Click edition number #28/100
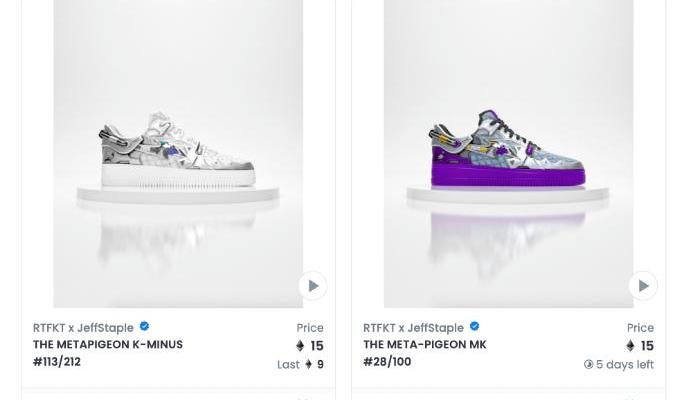The width and height of the screenshot is (678, 400). [387, 362]
